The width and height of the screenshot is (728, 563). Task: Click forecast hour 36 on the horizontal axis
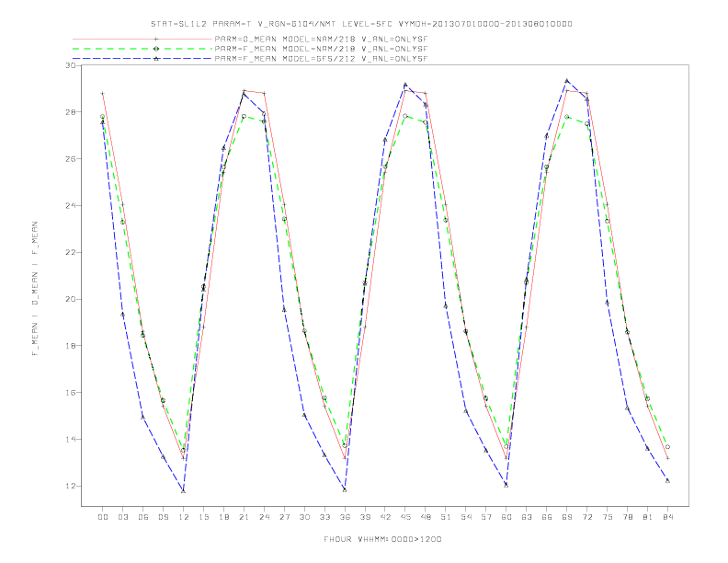[345, 517]
